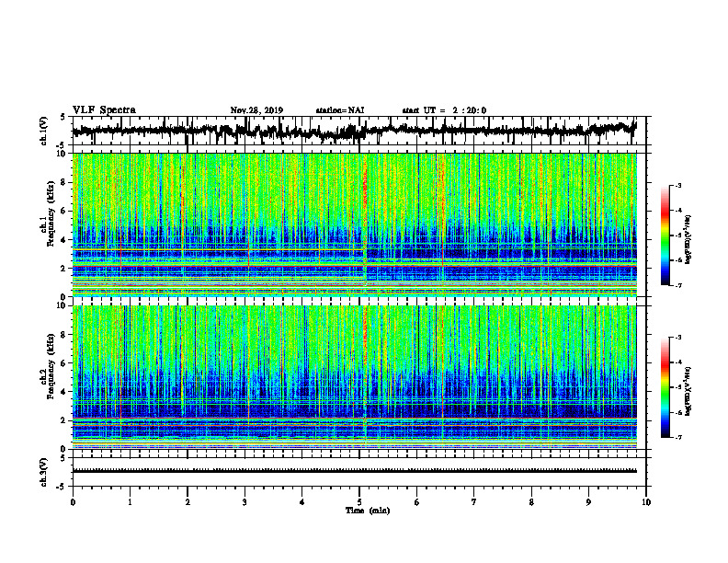Image resolution: width=728 pixels, height=563 pixels.
Task: Click the "start UT = 2:20:0" header text
Action: 444,110
